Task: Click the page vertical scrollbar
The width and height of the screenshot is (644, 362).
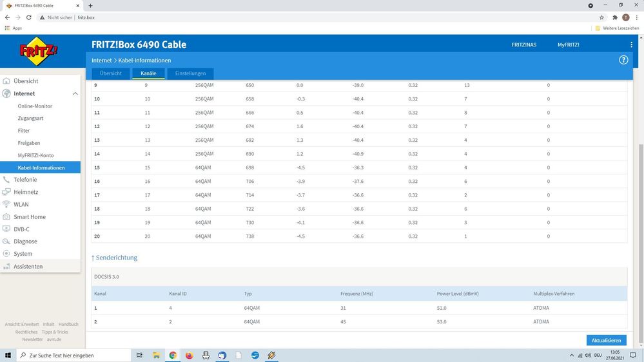Action: pos(641,242)
